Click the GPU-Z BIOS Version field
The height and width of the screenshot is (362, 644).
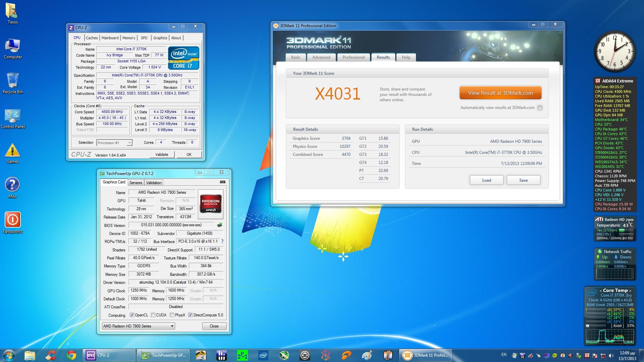tap(171, 225)
